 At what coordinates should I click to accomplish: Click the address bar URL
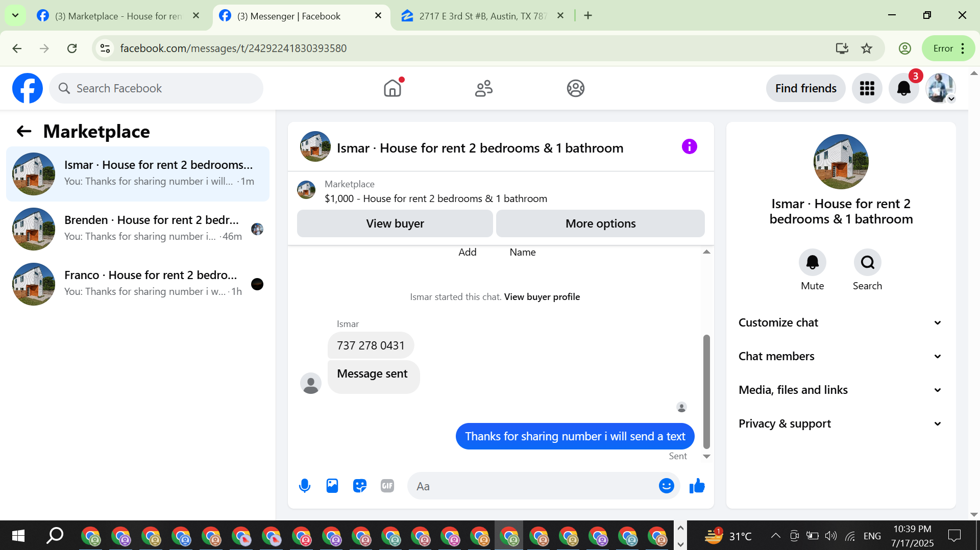233,48
